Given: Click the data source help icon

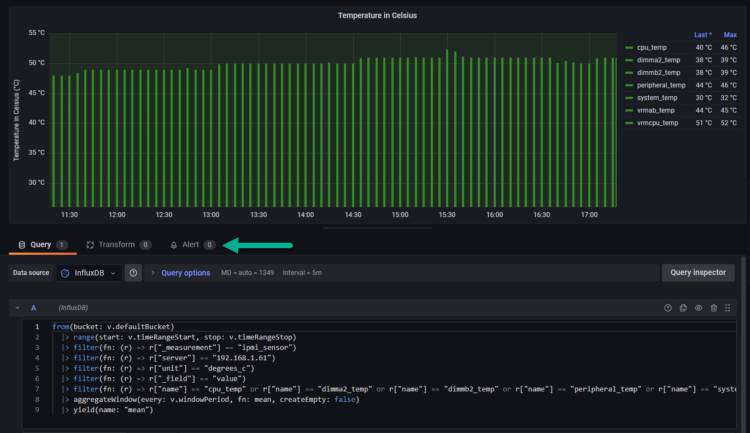Looking at the screenshot, I should (133, 273).
